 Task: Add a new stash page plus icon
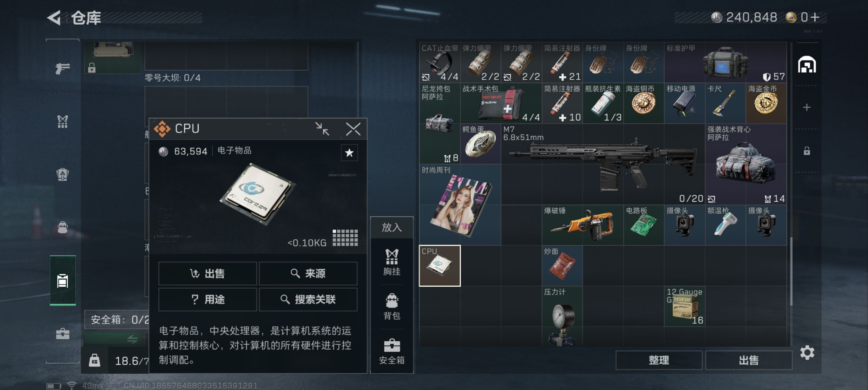(x=807, y=108)
